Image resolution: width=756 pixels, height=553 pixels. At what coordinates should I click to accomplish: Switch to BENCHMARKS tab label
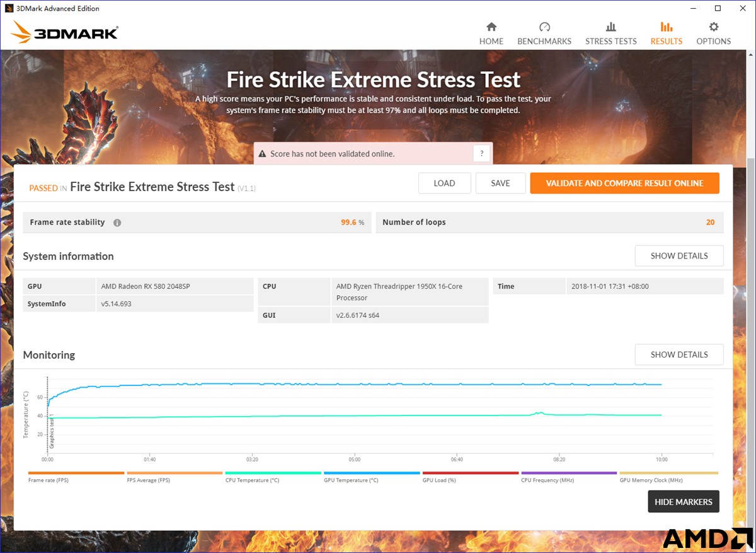coord(544,41)
